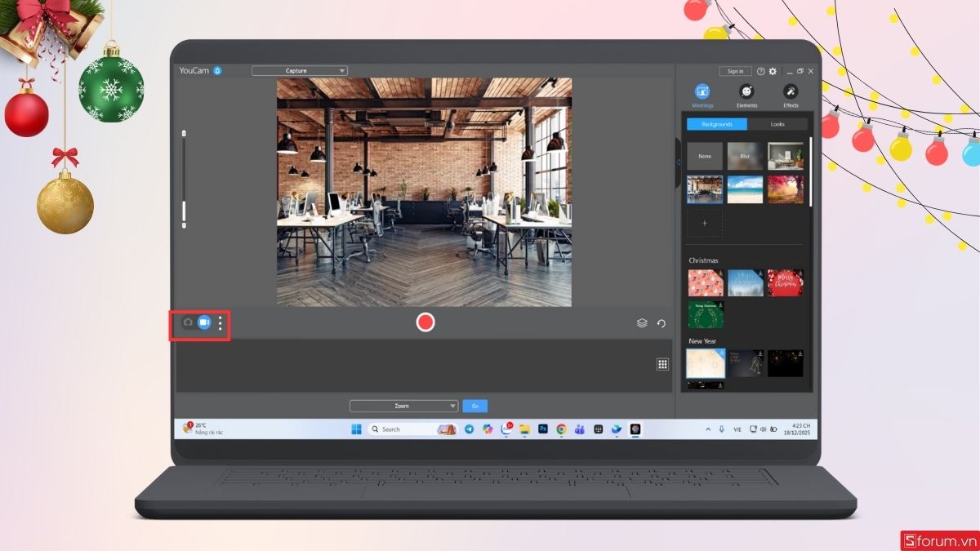Click the Sign in button

click(734, 70)
